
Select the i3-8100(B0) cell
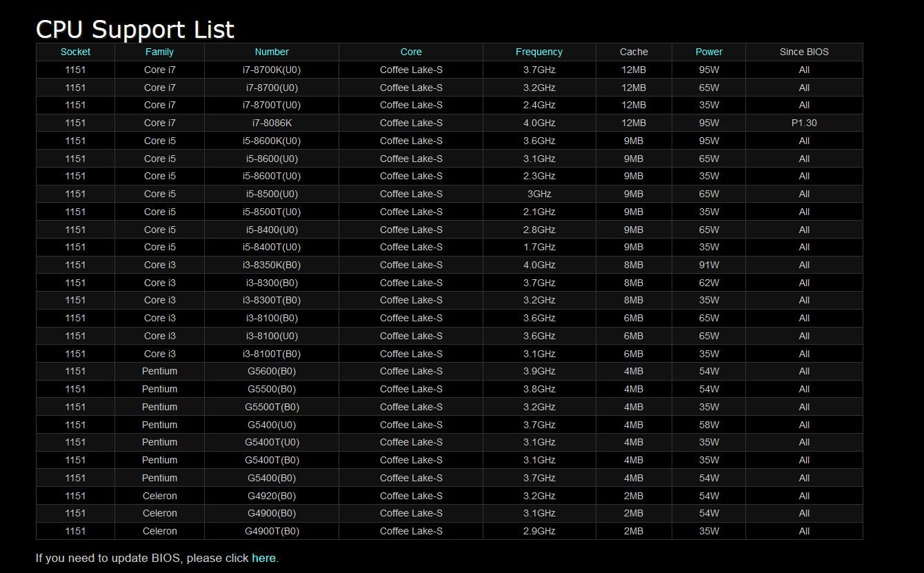272,318
